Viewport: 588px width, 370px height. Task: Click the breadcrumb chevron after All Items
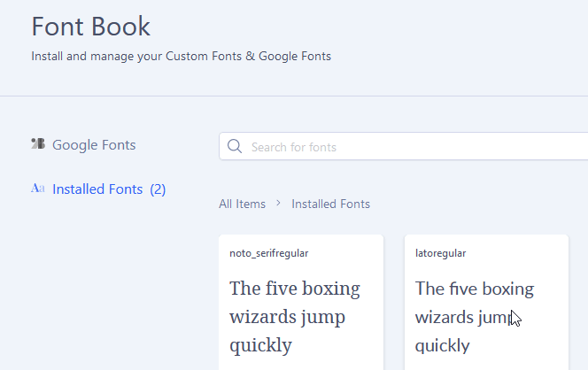click(x=278, y=204)
